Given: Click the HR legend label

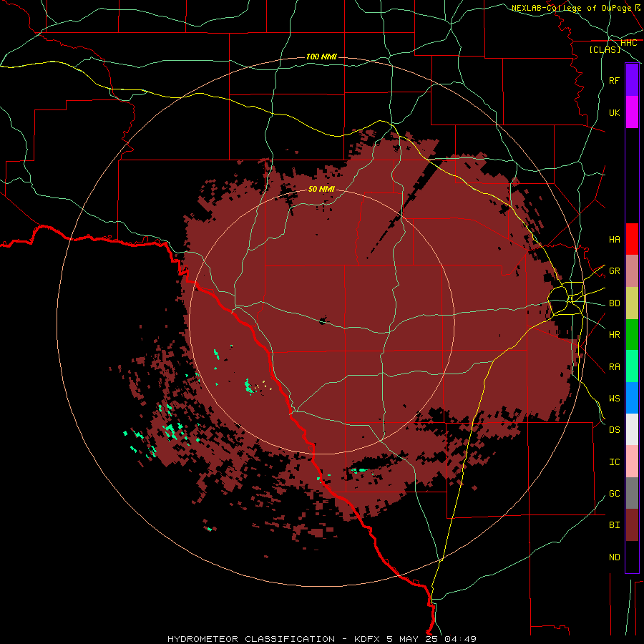Looking at the screenshot, I should pyautogui.click(x=615, y=335).
